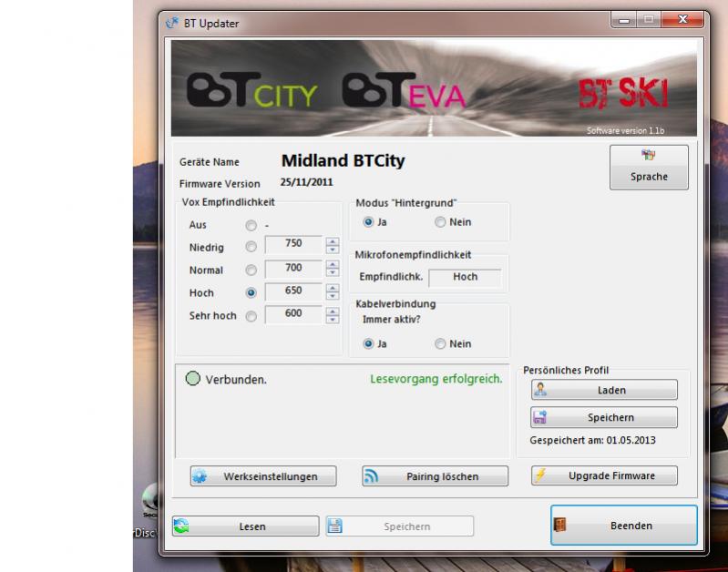
Task: Select Sehr hoch vox sensitivity radio button
Action: [x=251, y=316]
